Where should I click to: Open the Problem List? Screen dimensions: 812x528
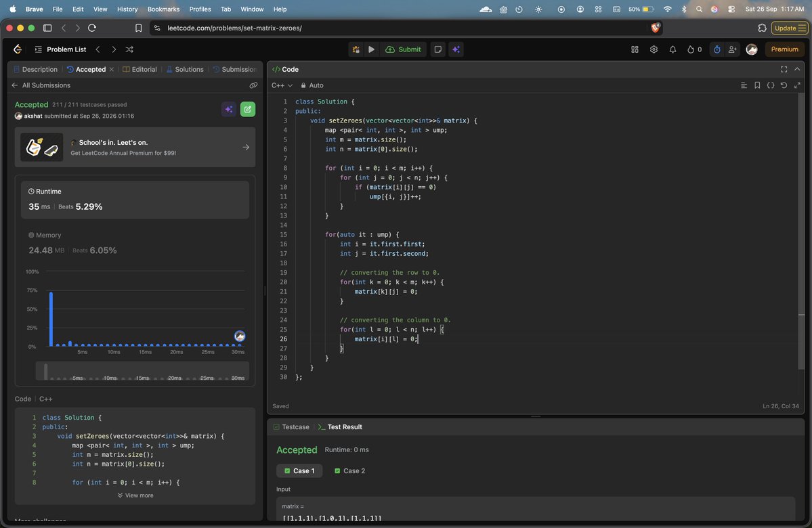coord(60,49)
